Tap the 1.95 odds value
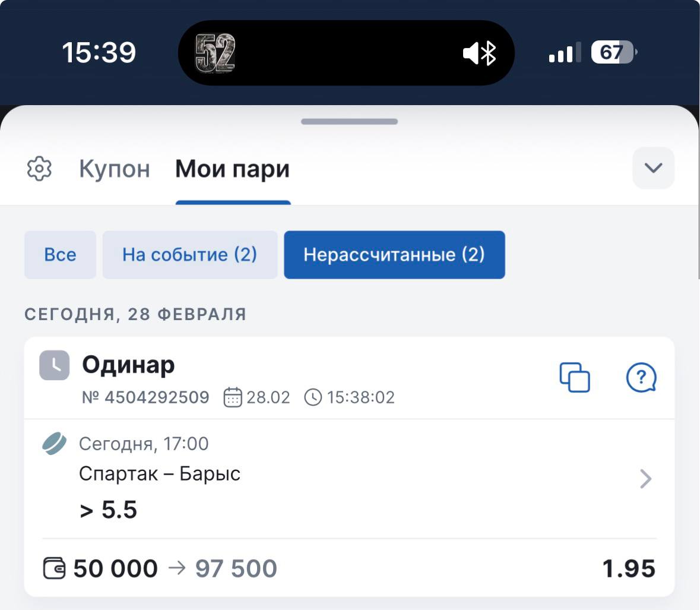This screenshot has height=610, width=700. [629, 568]
